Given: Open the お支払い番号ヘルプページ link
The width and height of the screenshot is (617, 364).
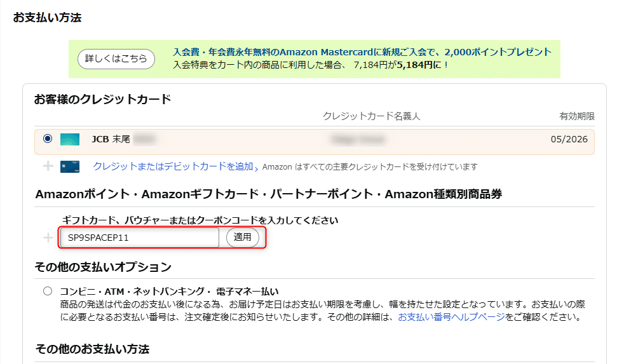Looking at the screenshot, I should (451, 317).
